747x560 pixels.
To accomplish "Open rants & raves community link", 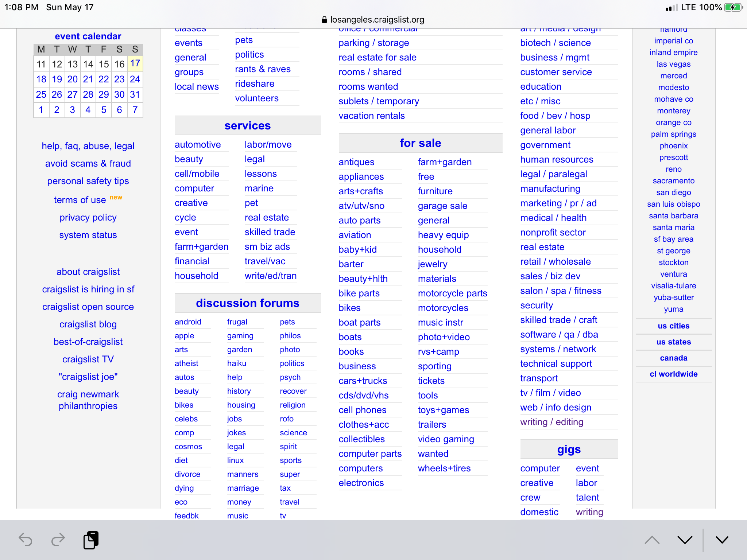I will click(x=263, y=69).
